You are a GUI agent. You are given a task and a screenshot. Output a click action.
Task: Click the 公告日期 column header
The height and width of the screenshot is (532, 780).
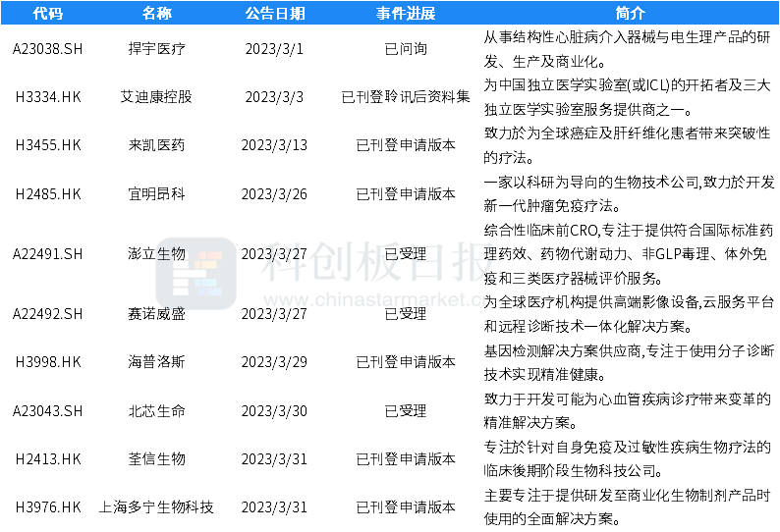(x=275, y=13)
